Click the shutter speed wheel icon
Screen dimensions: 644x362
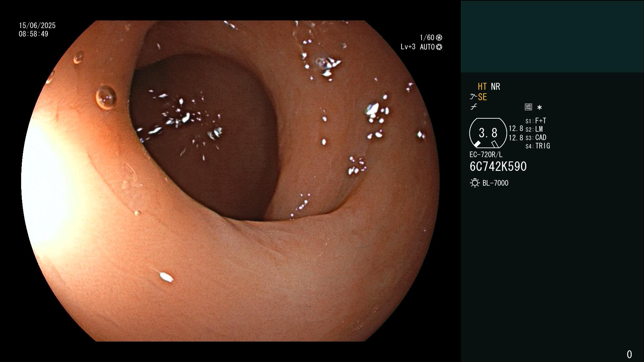439,38
